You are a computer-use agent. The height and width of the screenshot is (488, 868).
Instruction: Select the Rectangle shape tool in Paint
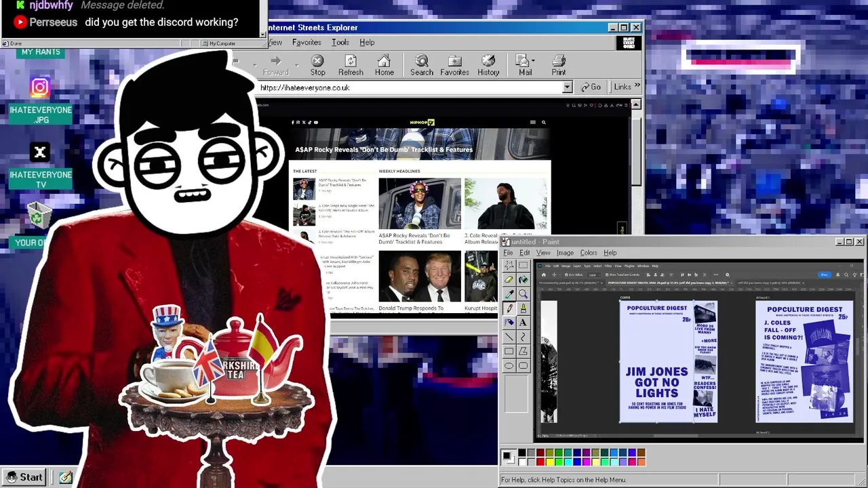tap(509, 351)
